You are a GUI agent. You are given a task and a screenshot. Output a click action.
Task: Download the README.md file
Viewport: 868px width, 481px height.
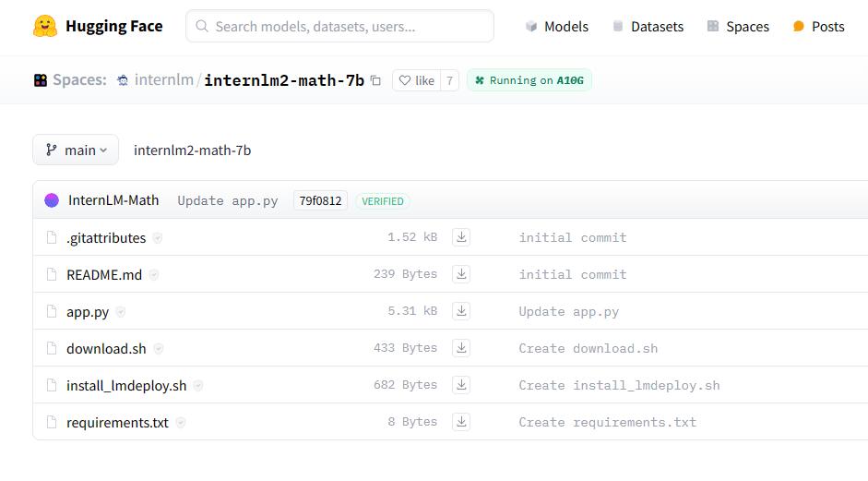click(x=461, y=274)
